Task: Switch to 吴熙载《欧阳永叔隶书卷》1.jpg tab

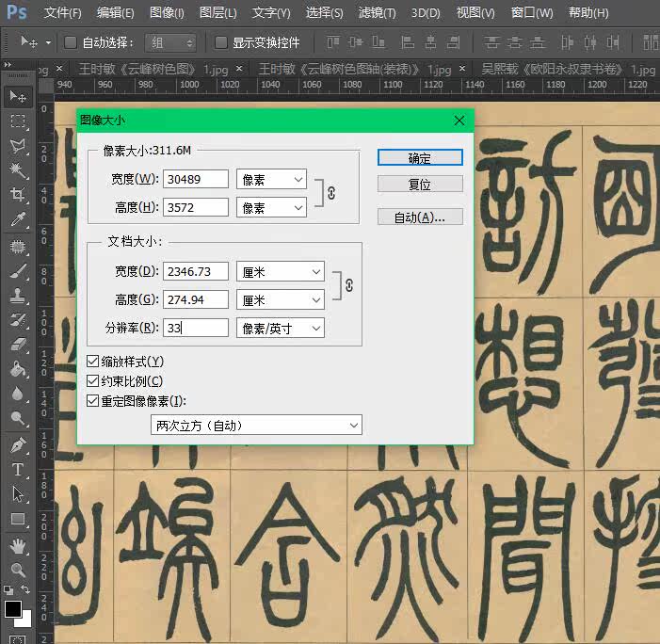Action: click(569, 69)
